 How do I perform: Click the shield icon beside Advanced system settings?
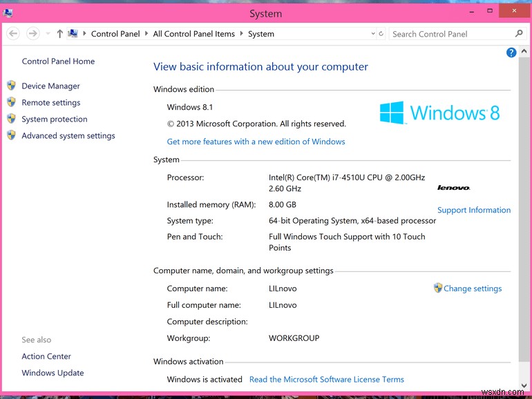tap(11, 135)
